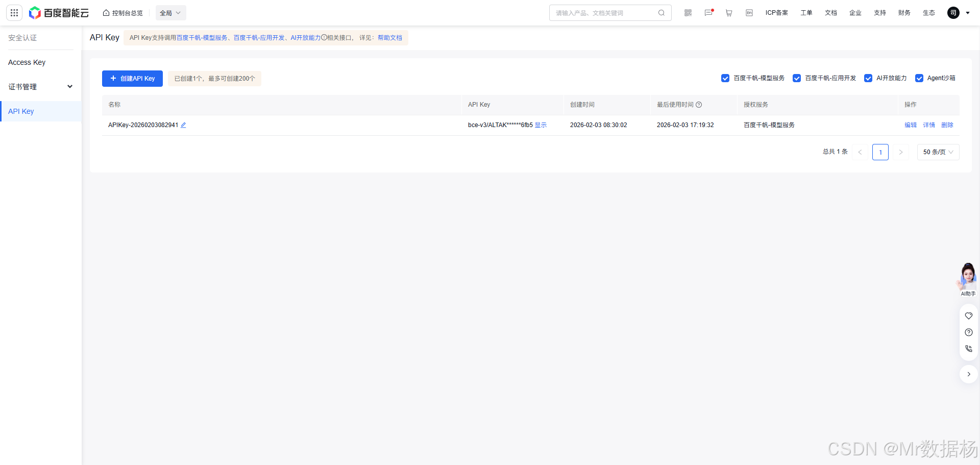Open ICP备案 menu
980x465 pixels.
click(777, 13)
